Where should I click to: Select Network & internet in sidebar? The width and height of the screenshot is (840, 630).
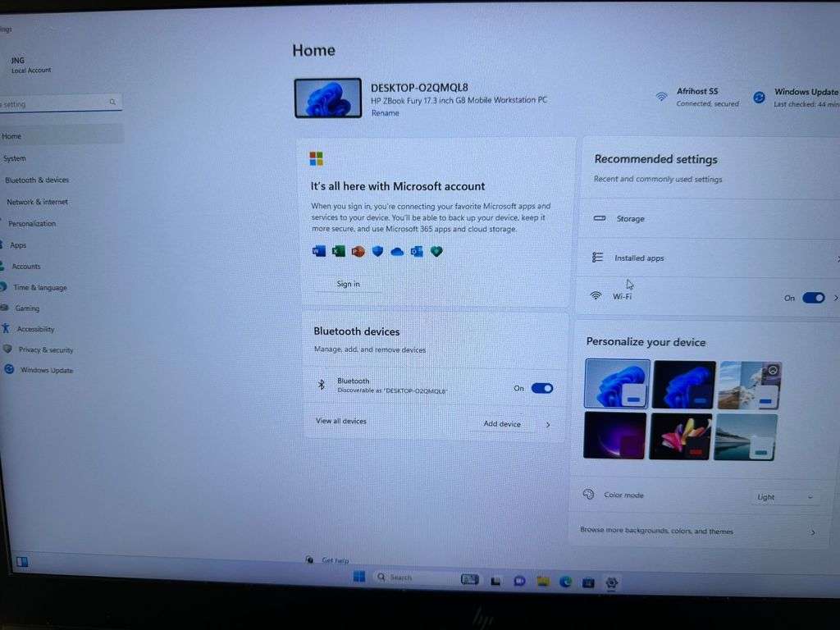click(37, 202)
